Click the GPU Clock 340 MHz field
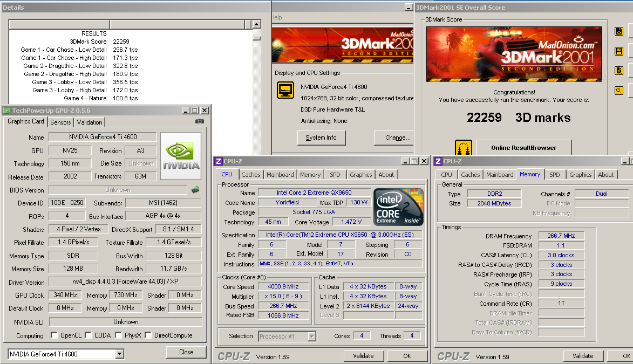The image size is (633, 364). coord(65,295)
